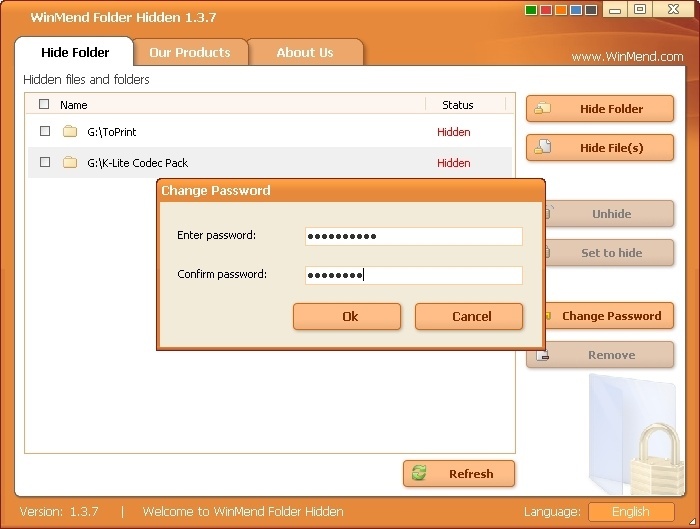Click the file icon on Hide File(s) button
The image size is (700, 529).
point(543,146)
